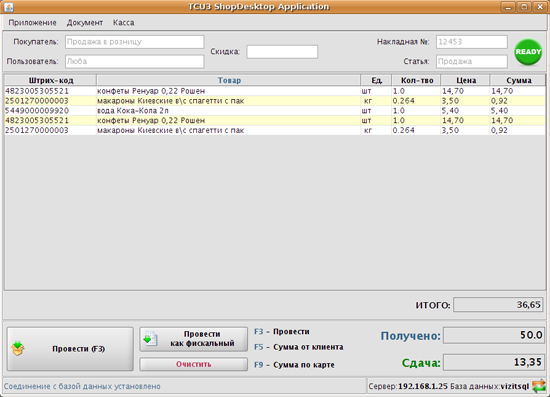The width and height of the screenshot is (550, 397).
Task: Click the Штрих-код column header
Action: (x=51, y=80)
